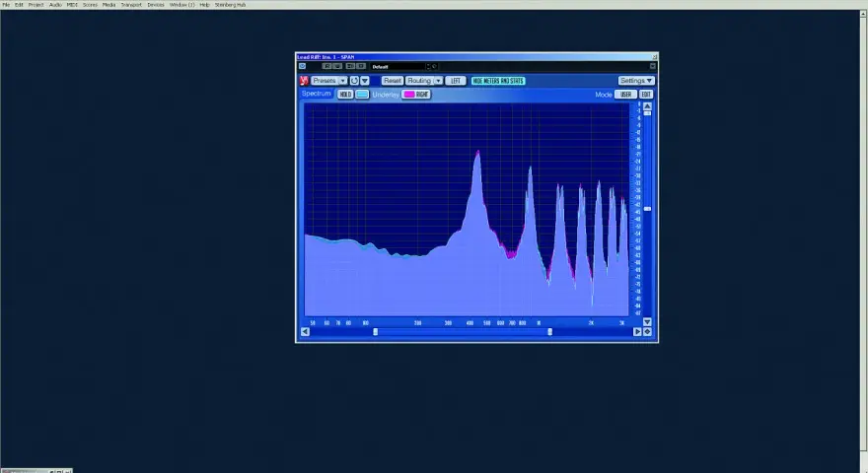Click the plugin bypass power icon

[302, 66]
